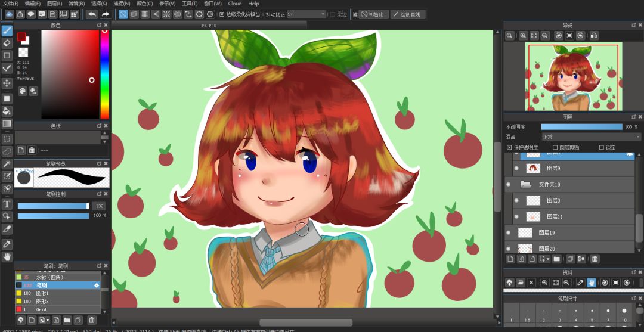Select the Eraser tool in left toolbar
The height and width of the screenshot is (332, 644).
tap(7, 43)
